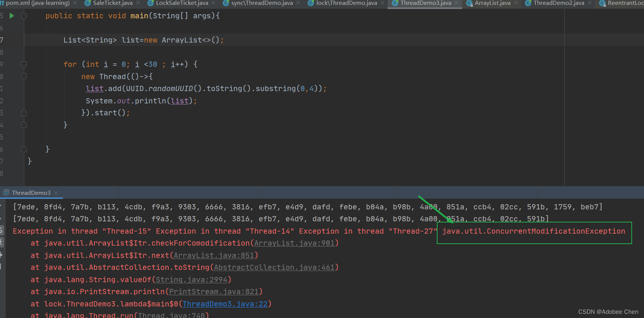
Task: Open the ArrayList.java editor tab
Action: pos(492,3)
